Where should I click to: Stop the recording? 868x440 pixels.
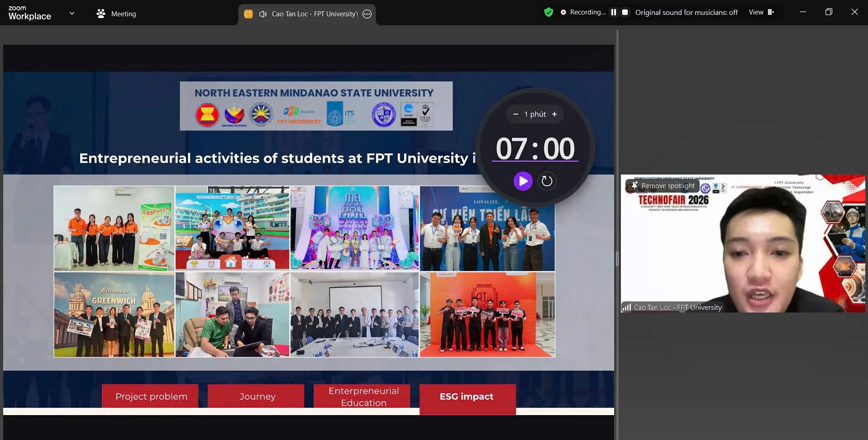[x=625, y=12]
